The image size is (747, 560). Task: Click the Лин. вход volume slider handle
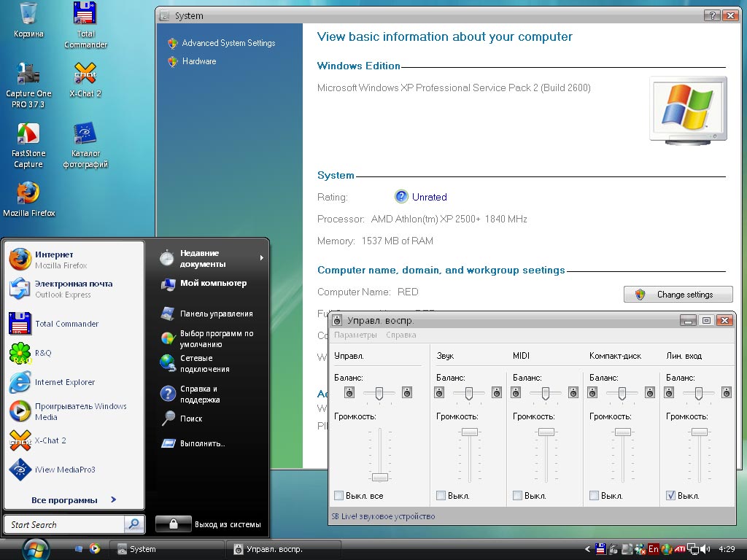700,432
